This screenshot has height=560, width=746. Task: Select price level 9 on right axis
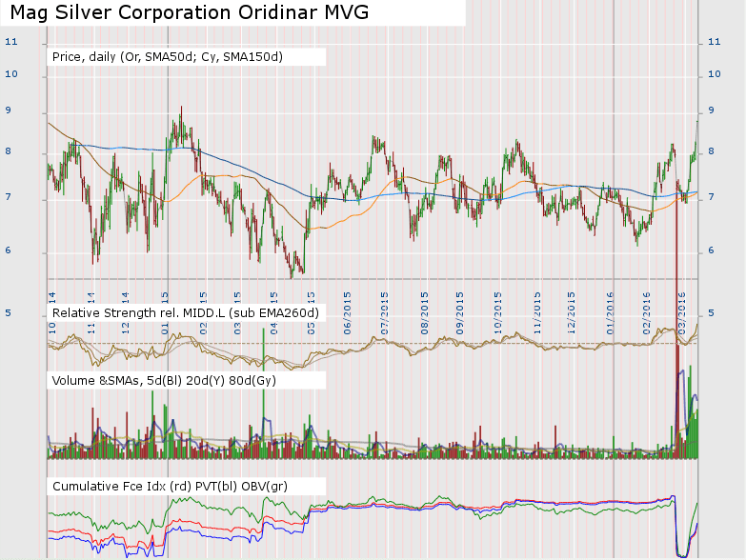tap(712, 110)
